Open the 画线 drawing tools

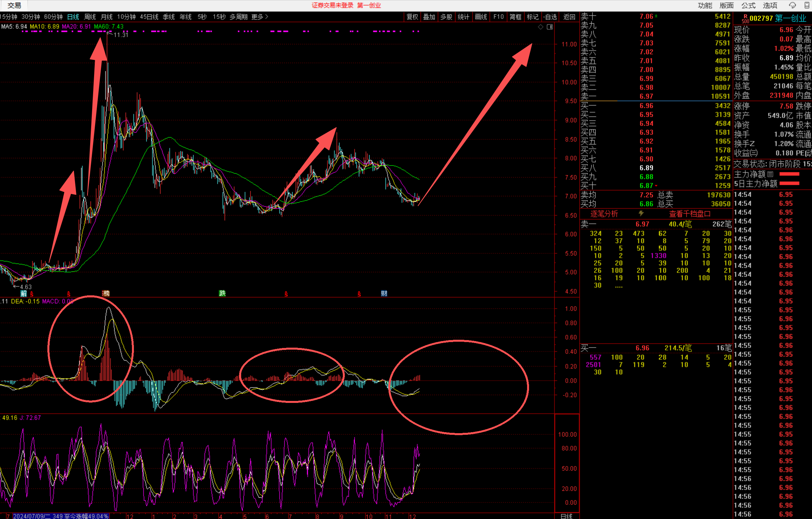click(x=481, y=17)
